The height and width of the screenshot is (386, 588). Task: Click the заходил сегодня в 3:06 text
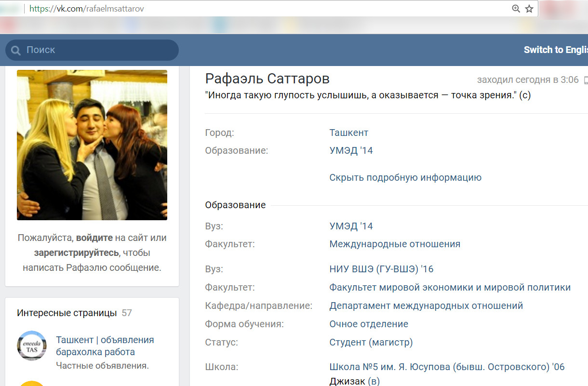[x=528, y=80]
